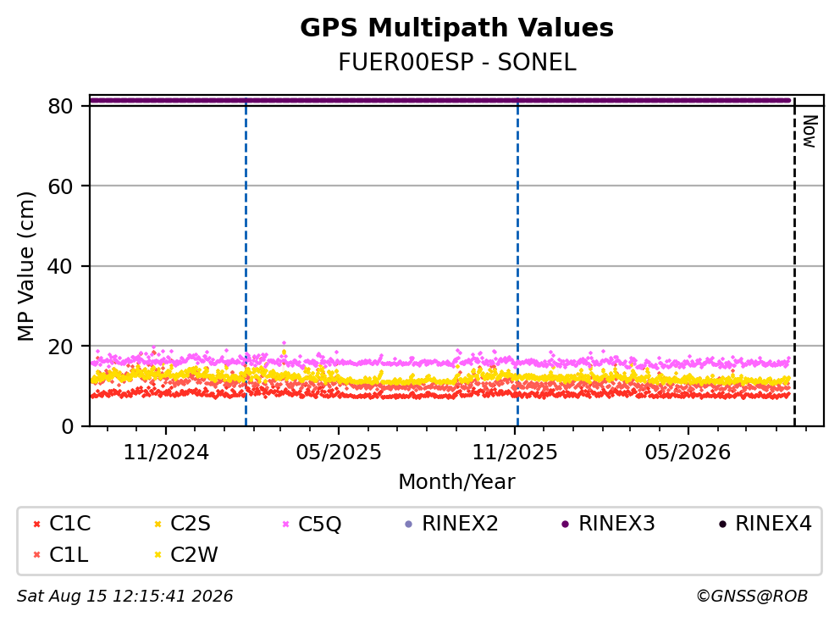Click the RINEX3 purple legend dot
Screen dimensions: 840x622
click(x=565, y=524)
